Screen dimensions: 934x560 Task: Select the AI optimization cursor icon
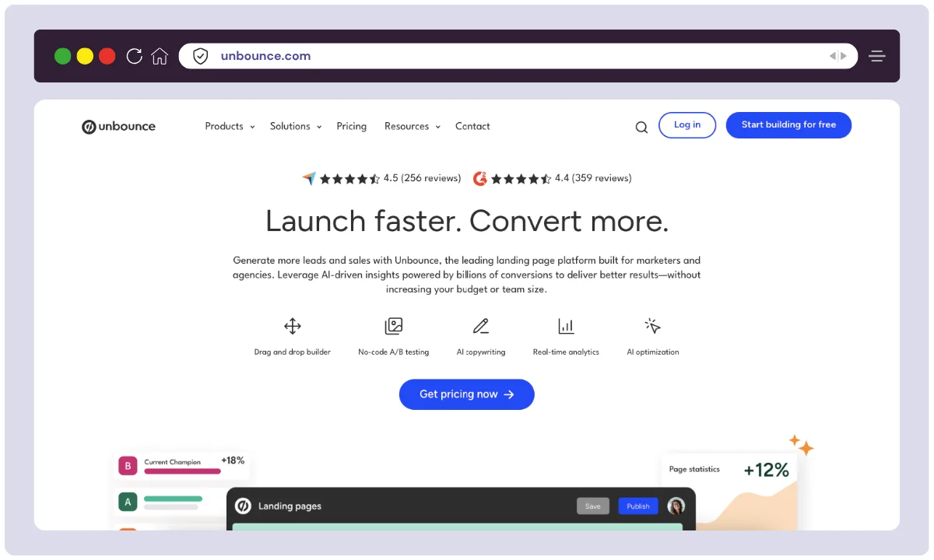click(x=653, y=326)
